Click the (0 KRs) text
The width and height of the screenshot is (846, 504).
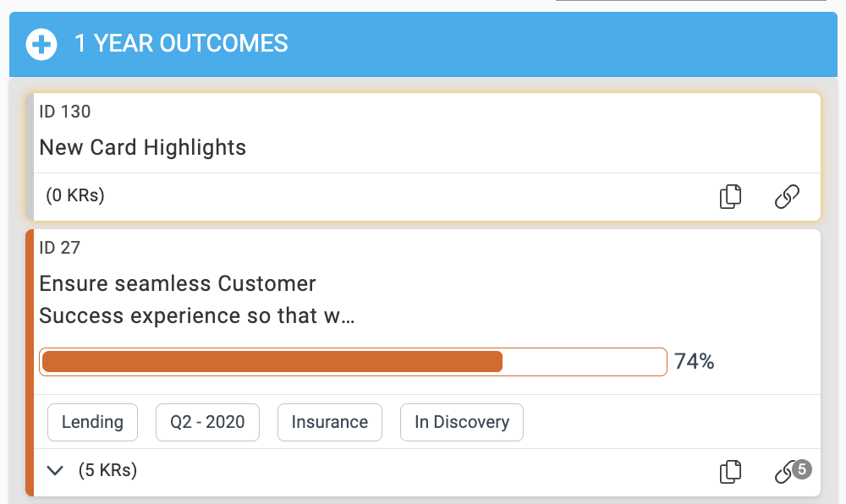click(x=75, y=195)
